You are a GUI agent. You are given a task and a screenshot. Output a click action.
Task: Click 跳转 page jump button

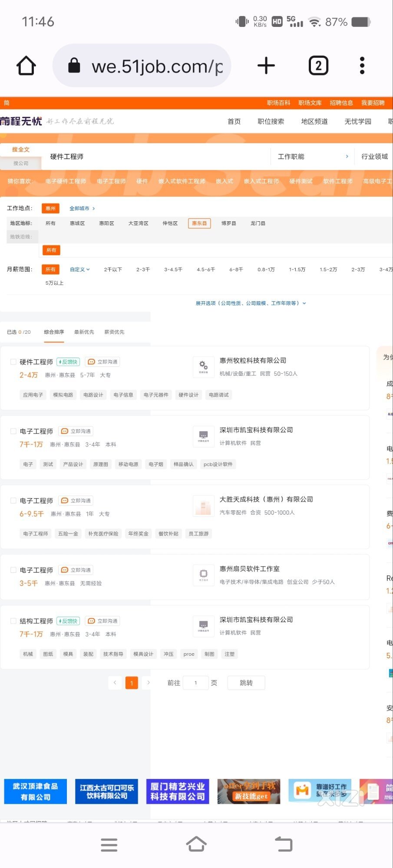coord(246,683)
